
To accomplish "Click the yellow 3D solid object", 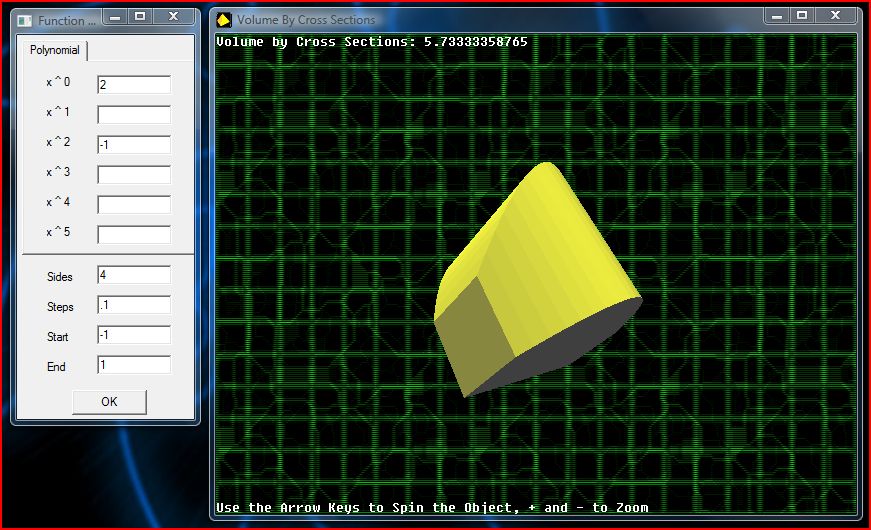I will [x=538, y=279].
